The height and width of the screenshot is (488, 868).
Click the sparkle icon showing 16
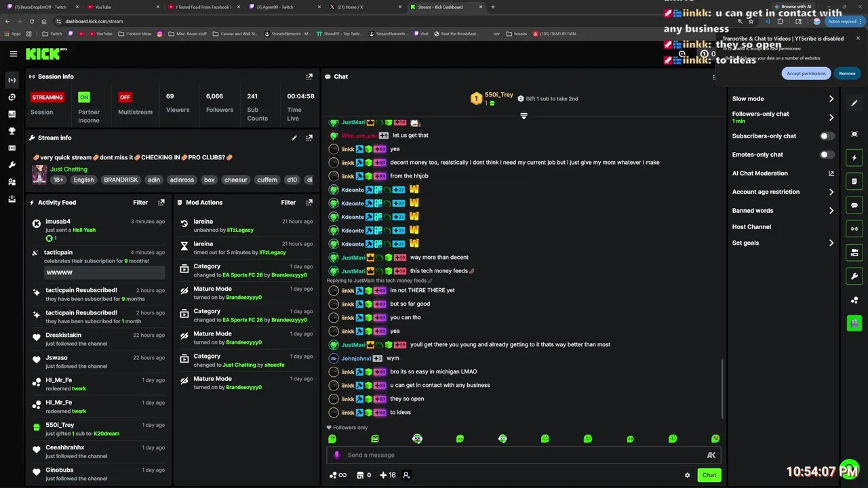pyautogui.click(x=388, y=475)
